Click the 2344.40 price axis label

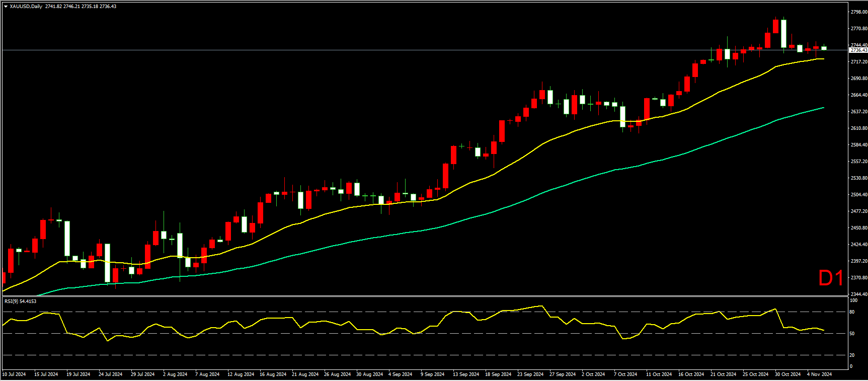(859, 294)
